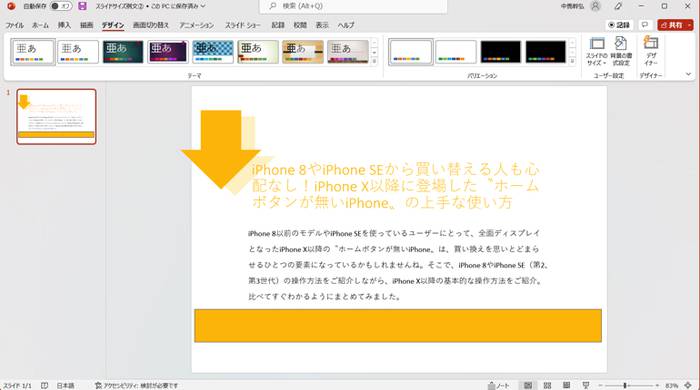Switch to the 描画 tab
Screen dimensions: 700x390
pos(87,25)
